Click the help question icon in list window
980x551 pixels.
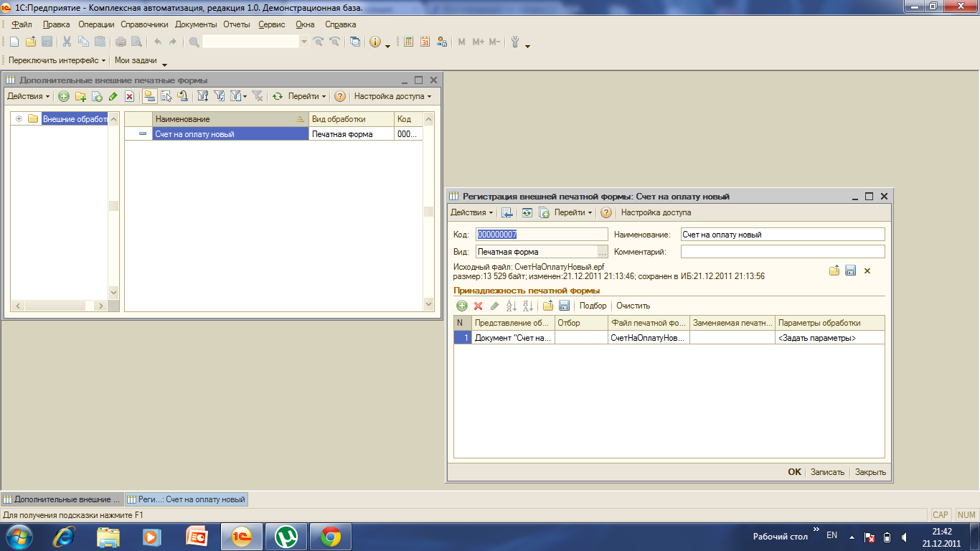pos(340,96)
